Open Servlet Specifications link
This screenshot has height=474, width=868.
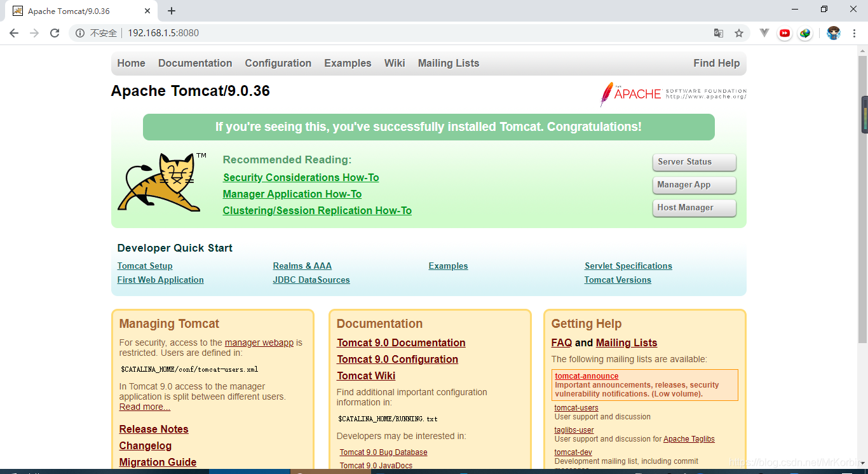click(628, 266)
